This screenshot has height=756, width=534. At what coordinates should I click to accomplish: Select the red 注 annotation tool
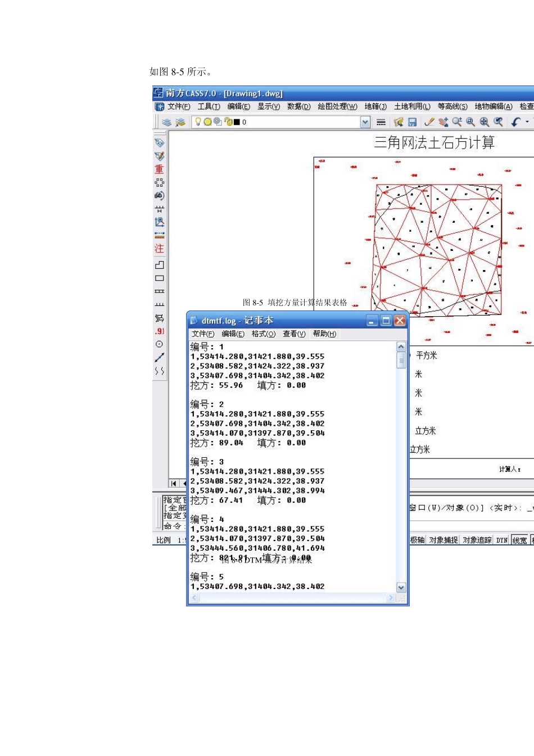(160, 249)
